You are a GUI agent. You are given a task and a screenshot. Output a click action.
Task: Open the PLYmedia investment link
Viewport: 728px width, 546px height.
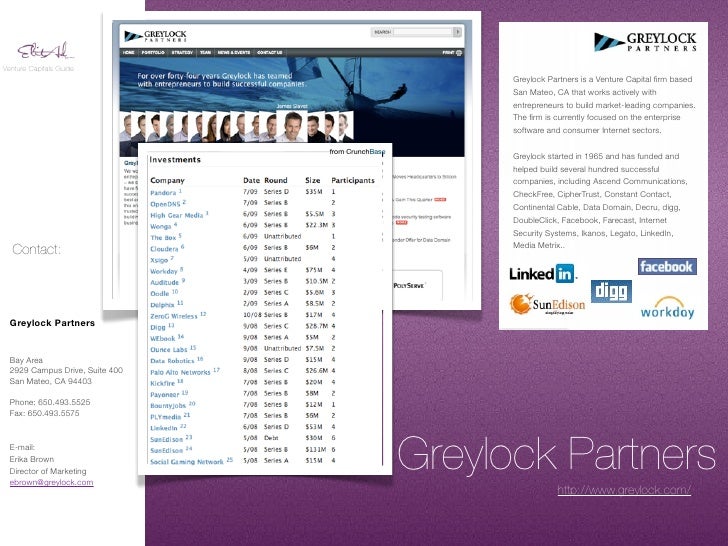click(165, 417)
